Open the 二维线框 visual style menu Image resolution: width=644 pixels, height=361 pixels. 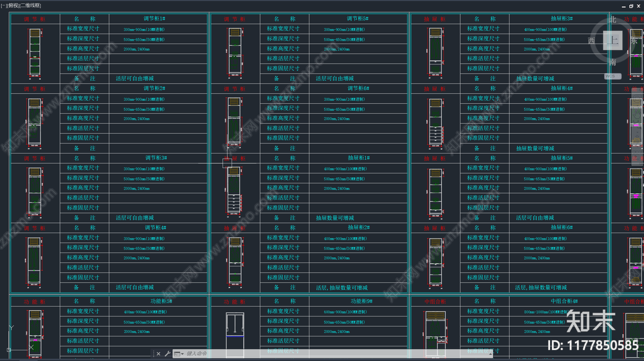coord(30,6)
